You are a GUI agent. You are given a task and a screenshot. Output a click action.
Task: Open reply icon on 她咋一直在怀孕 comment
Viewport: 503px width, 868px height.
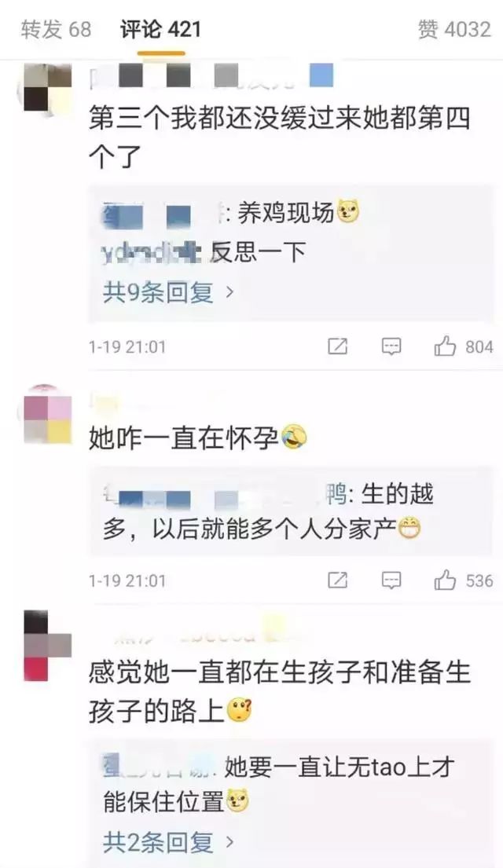(391, 580)
